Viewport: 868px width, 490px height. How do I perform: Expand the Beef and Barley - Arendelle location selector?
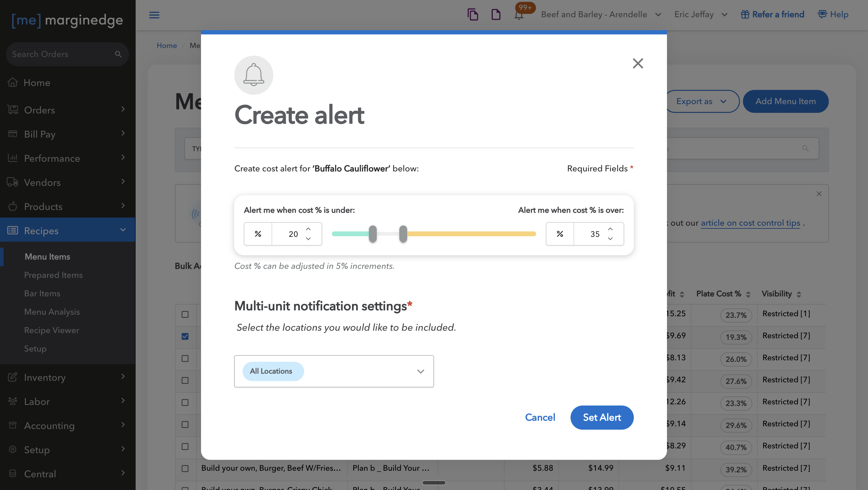(x=658, y=14)
